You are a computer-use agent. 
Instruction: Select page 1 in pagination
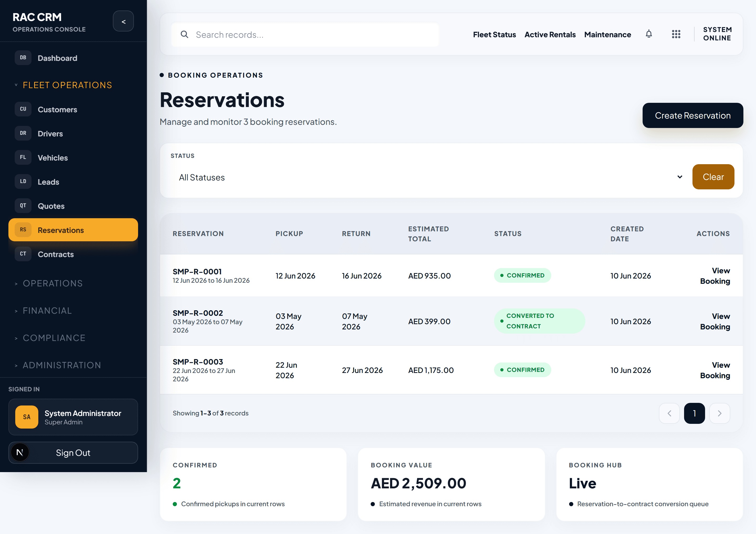694,413
